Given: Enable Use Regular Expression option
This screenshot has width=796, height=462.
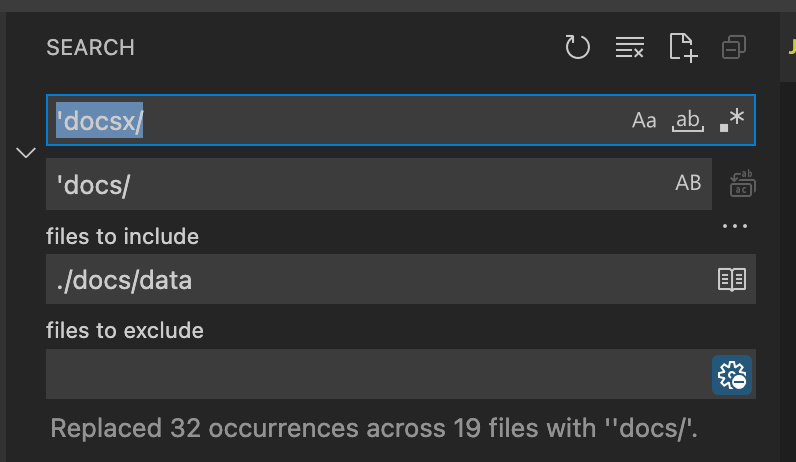Looking at the screenshot, I should pyautogui.click(x=732, y=121).
